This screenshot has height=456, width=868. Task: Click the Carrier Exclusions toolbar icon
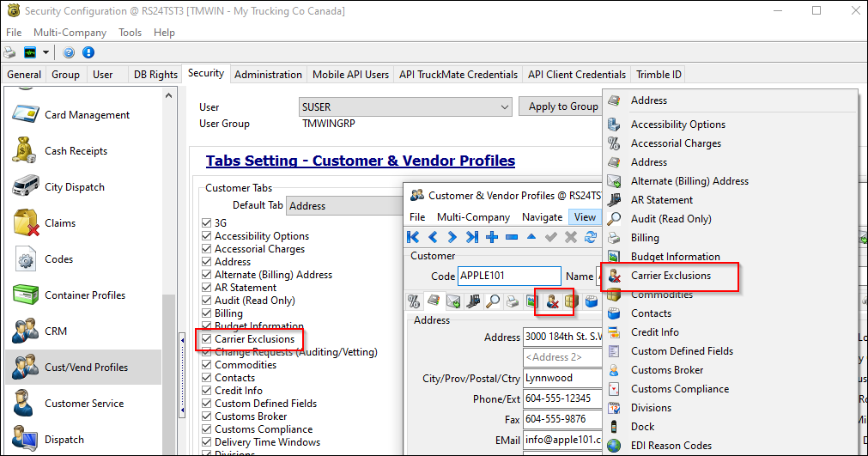coord(554,301)
